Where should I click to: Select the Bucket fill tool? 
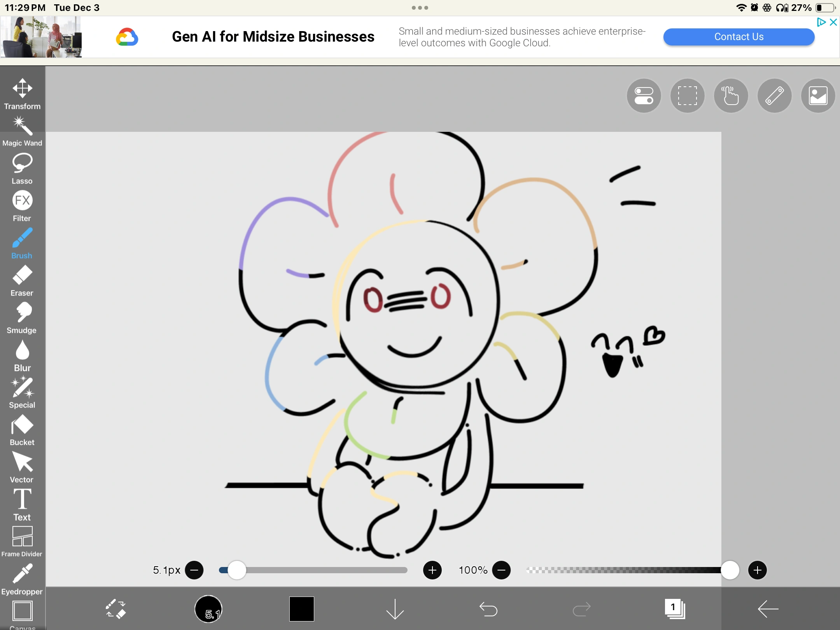coord(22,430)
